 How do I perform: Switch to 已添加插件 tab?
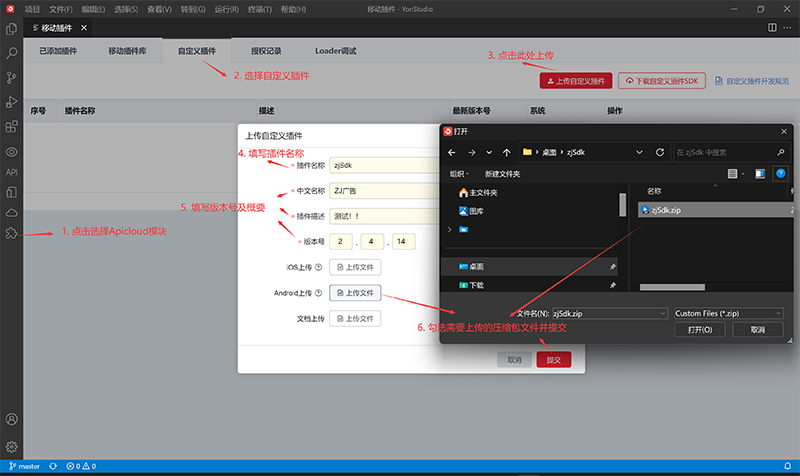[58, 51]
